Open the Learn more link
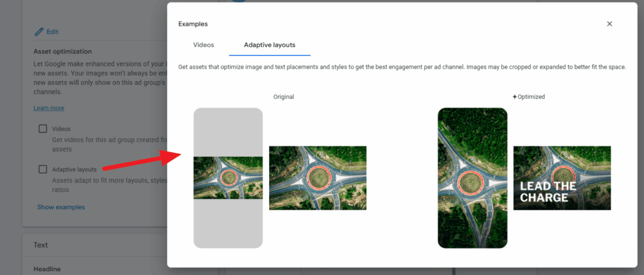 [x=48, y=108]
